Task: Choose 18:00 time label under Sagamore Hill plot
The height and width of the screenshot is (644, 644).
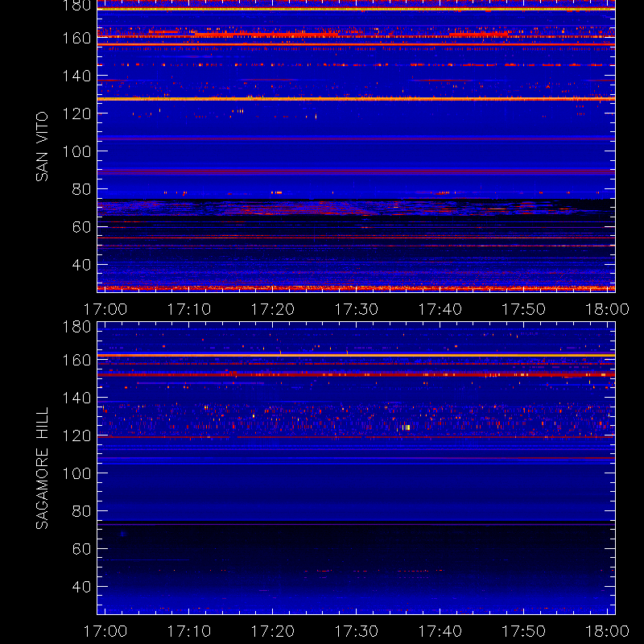Action: [x=607, y=631]
